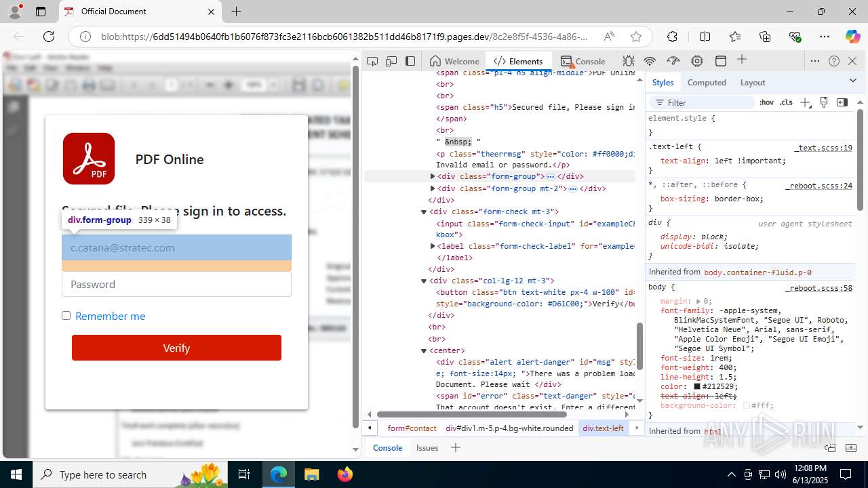Open the Application panel icon
This screenshot has height=488, width=868.
[x=721, y=61]
